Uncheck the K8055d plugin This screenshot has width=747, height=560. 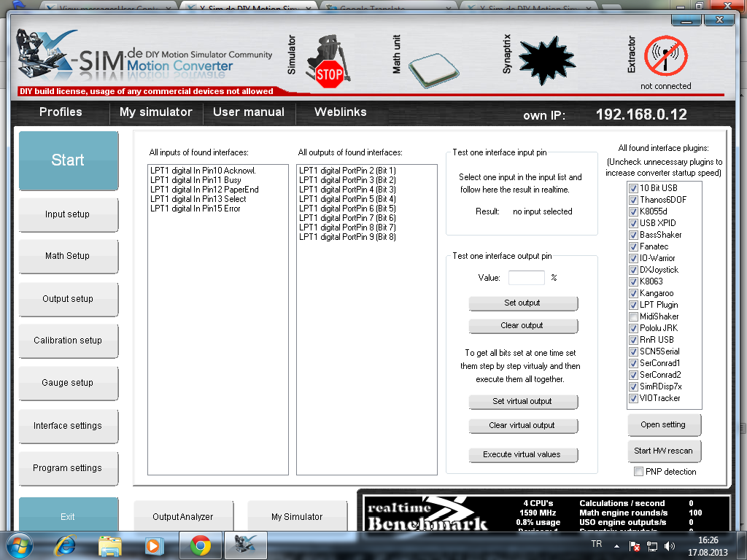click(x=633, y=211)
